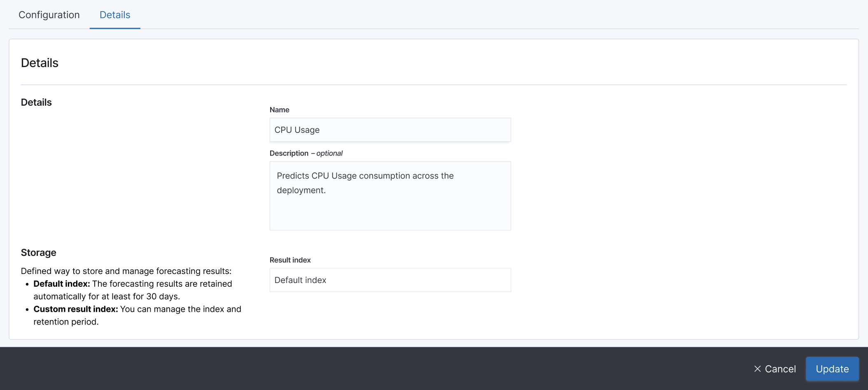This screenshot has width=868, height=390.
Task: Click the Details page title
Action: click(x=40, y=63)
